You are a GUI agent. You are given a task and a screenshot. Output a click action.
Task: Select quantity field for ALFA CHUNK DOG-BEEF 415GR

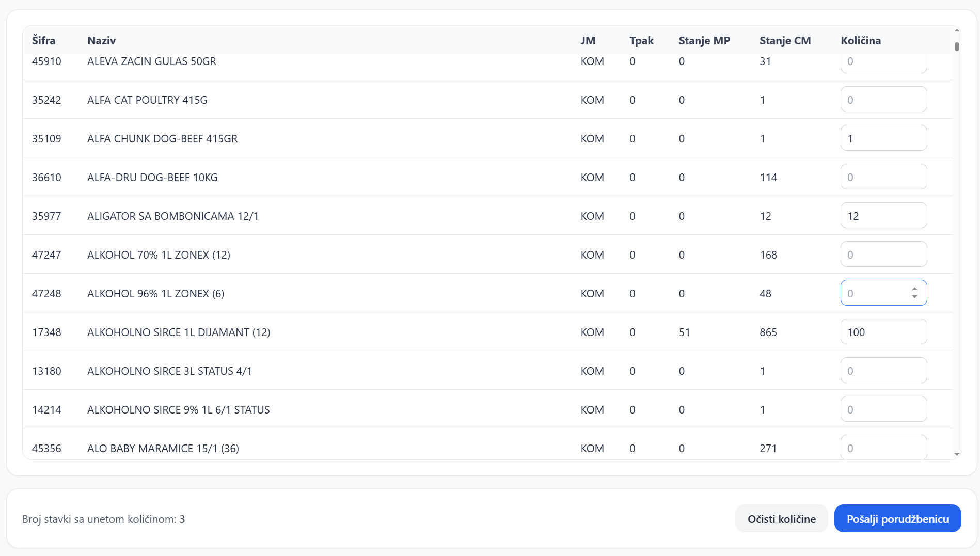tap(883, 138)
